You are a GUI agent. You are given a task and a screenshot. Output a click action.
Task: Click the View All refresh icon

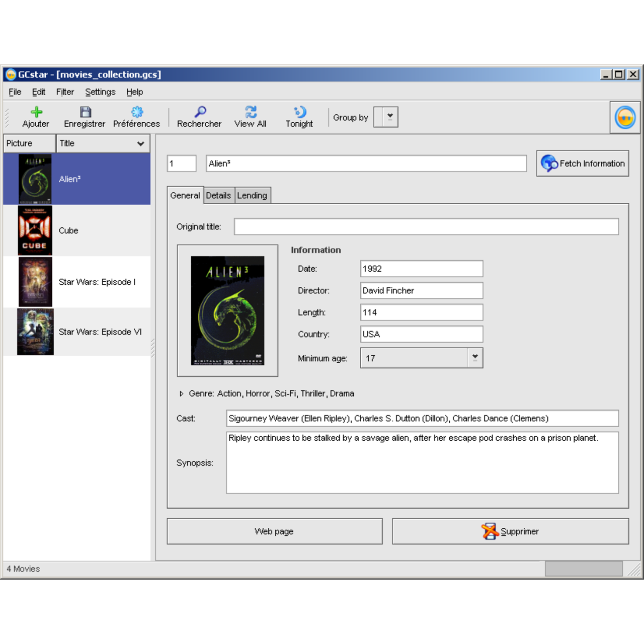(250, 112)
